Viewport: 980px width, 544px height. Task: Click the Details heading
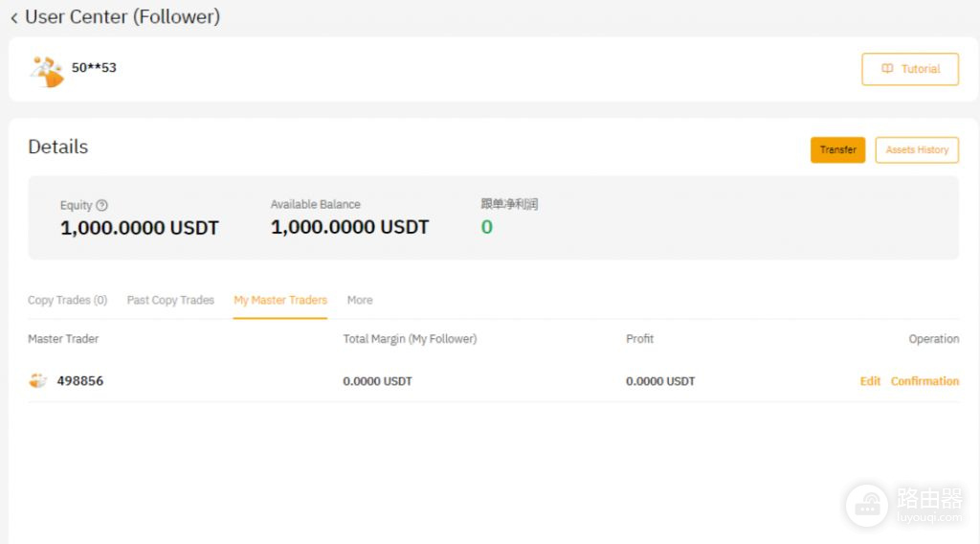pyautogui.click(x=58, y=147)
